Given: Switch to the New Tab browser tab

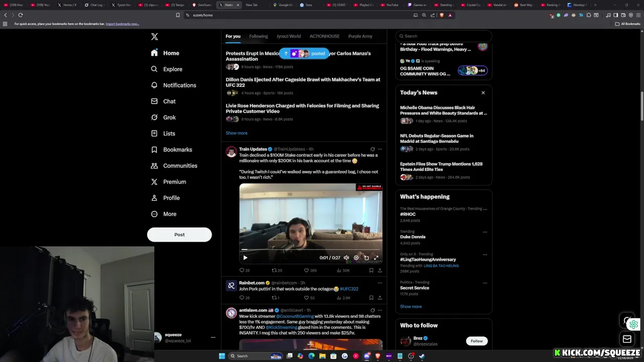Looking at the screenshot, I should (x=256, y=5).
